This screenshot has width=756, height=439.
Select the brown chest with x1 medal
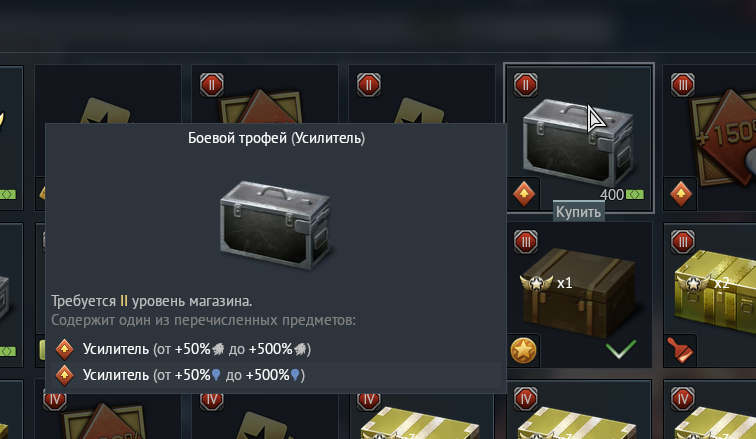(579, 294)
